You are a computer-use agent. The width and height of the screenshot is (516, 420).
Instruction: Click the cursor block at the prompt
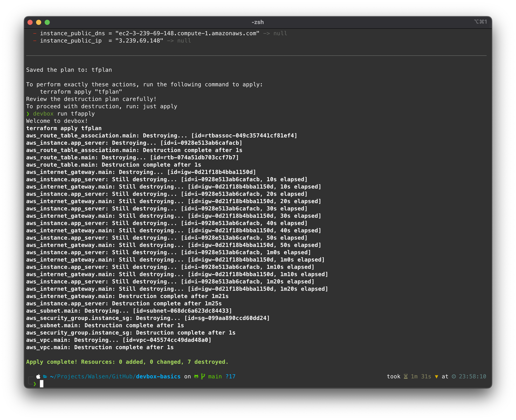coord(42,384)
